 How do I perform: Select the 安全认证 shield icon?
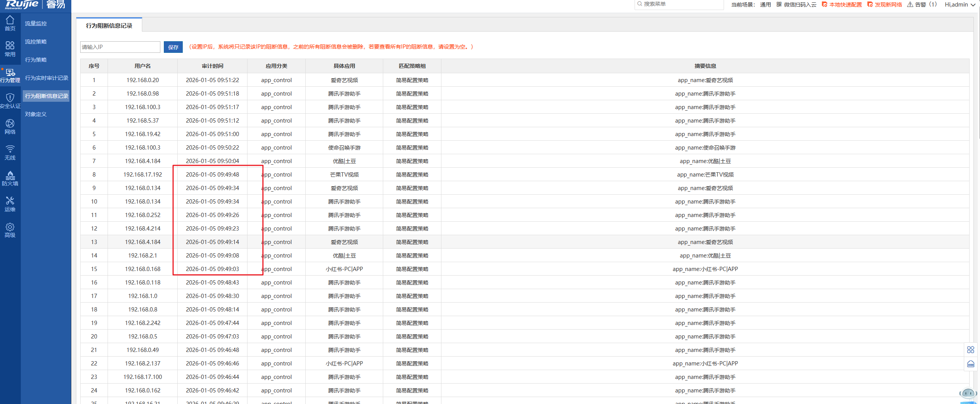pyautogui.click(x=10, y=101)
